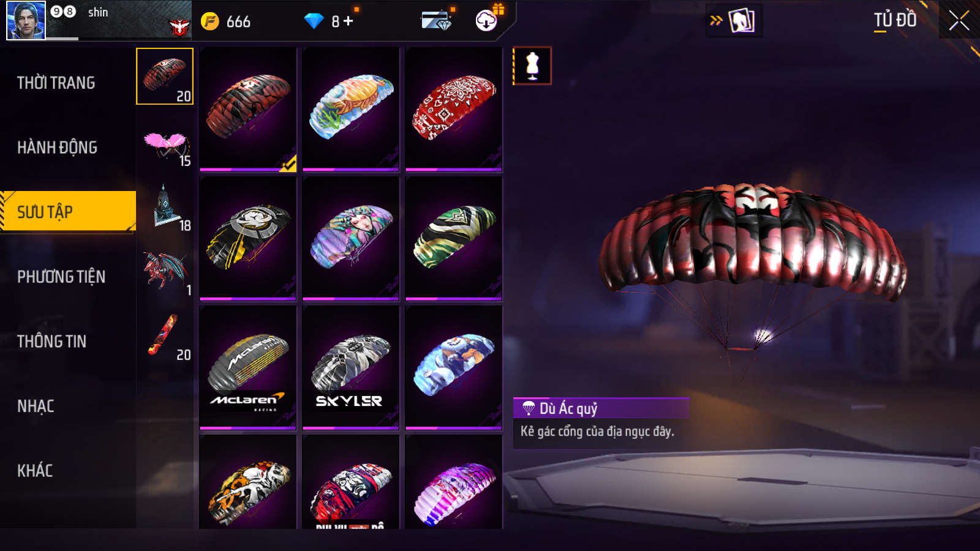Expand the character cards arrow panel
This screenshot has width=980, height=551.
pyautogui.click(x=734, y=21)
